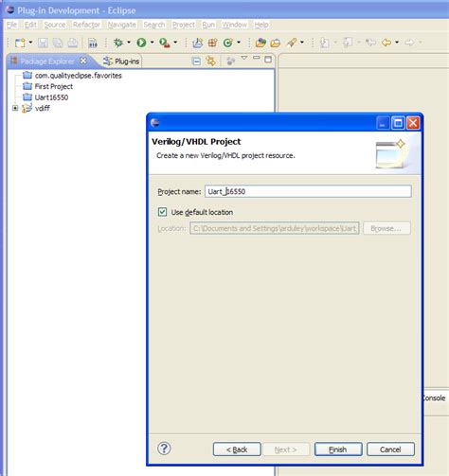Switch to the Plug-ins tab
Image resolution: width=449 pixels, height=476 pixels.
tap(121, 62)
